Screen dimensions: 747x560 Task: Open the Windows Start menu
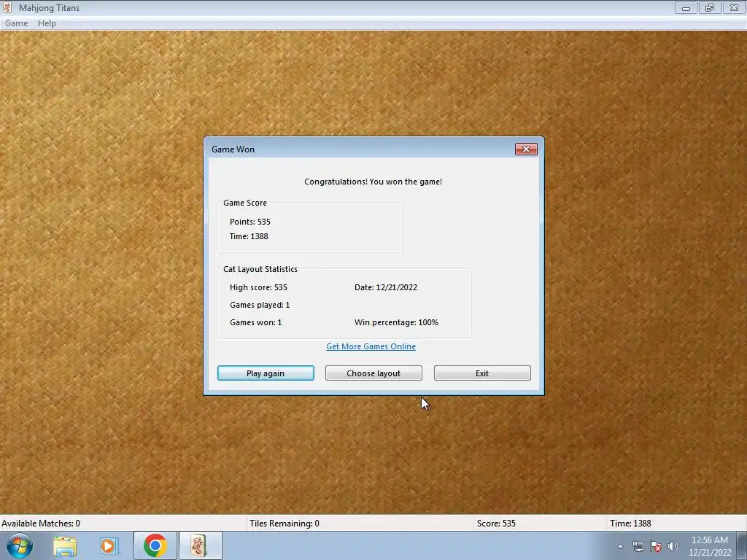(x=20, y=545)
